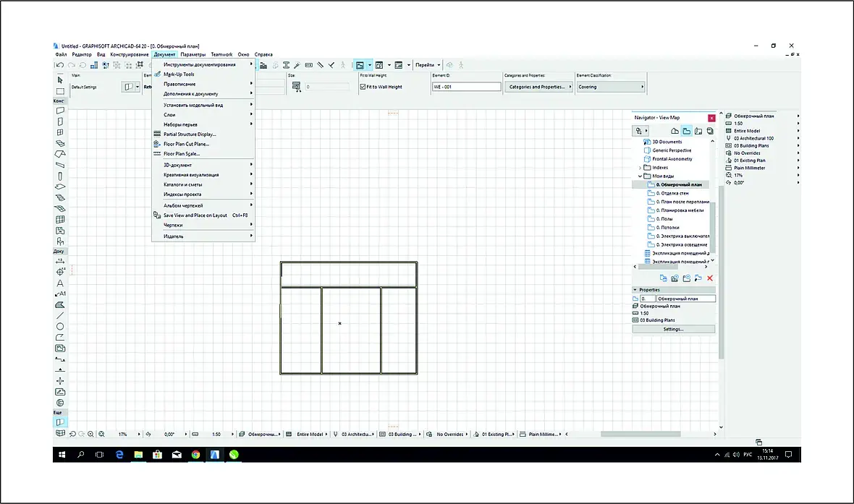The width and height of the screenshot is (854, 504).
Task: Select the Text tool (letter A icon)
Action: point(60,283)
